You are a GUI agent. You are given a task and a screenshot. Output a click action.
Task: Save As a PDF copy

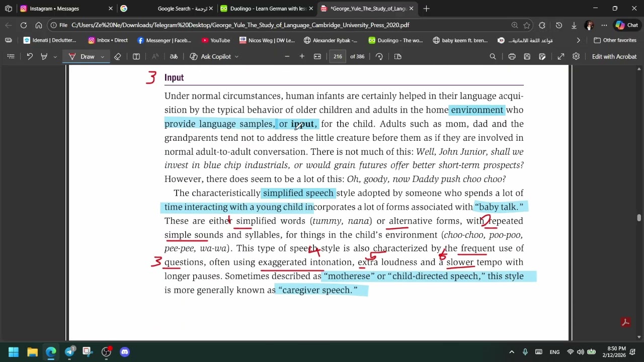click(542, 56)
